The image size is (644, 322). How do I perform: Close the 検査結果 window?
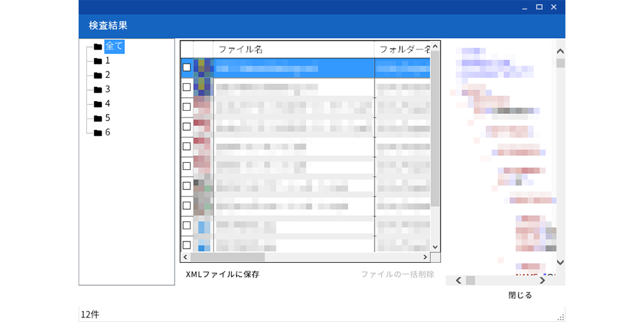click(x=554, y=7)
